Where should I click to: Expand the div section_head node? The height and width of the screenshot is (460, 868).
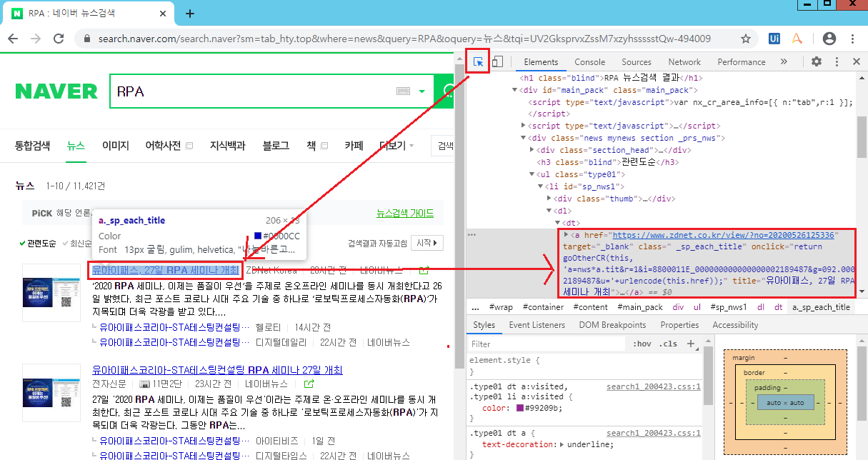(532, 150)
